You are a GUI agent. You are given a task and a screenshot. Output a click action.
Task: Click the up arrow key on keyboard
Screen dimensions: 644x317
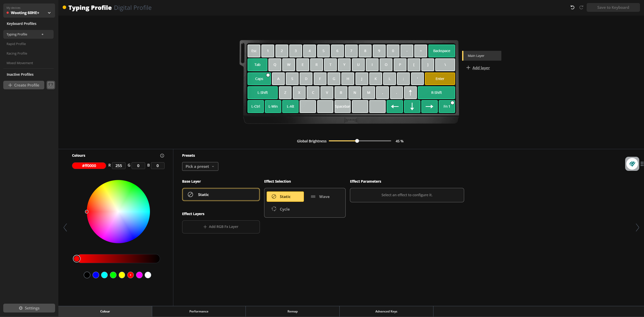tap(410, 93)
